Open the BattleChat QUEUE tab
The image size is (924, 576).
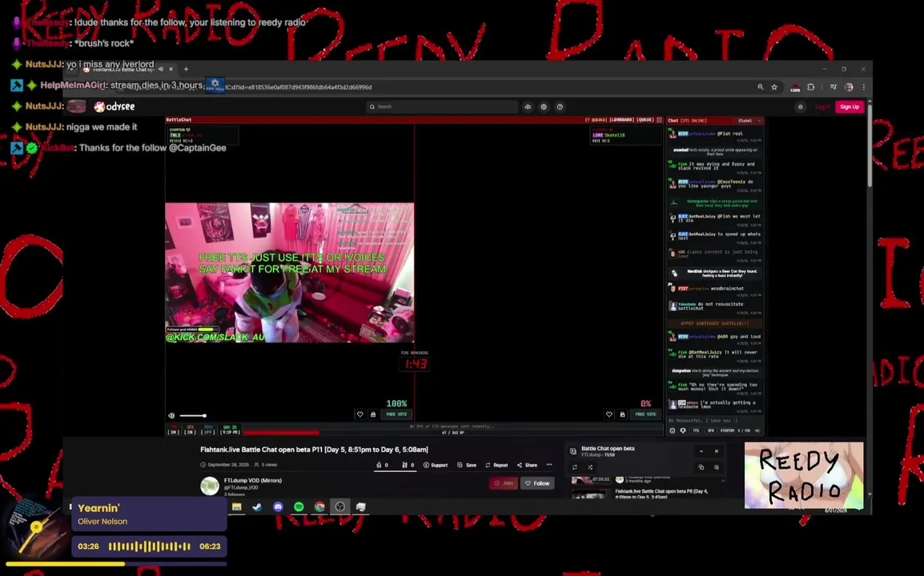645,120
